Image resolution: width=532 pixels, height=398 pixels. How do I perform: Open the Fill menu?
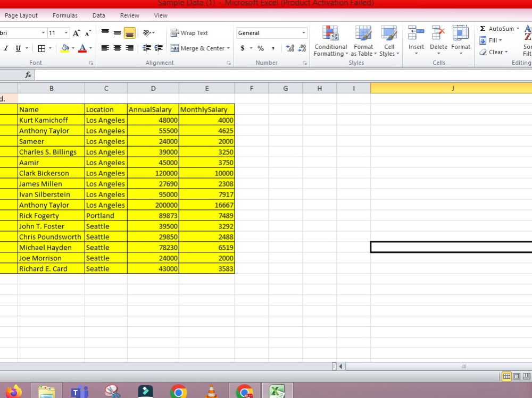[x=491, y=40]
